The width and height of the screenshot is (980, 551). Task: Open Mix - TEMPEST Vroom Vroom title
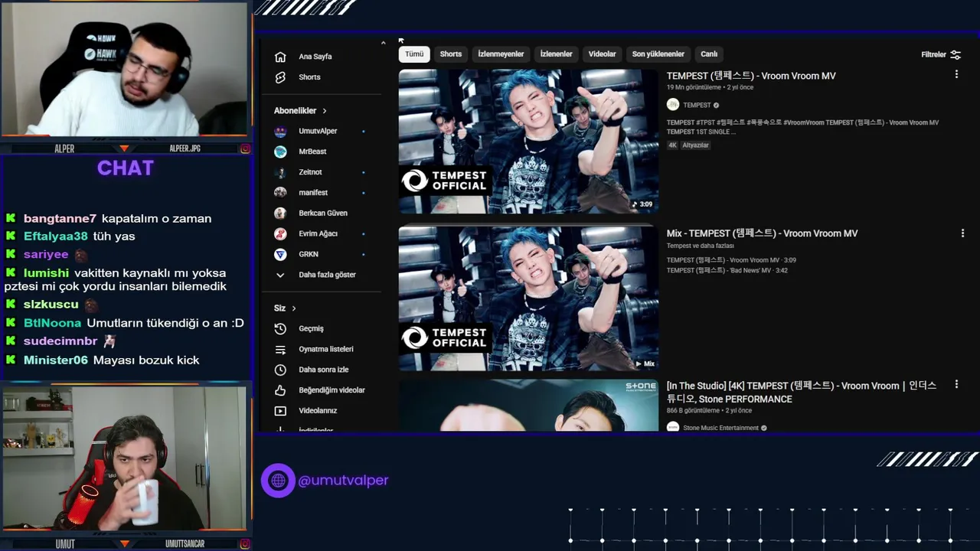762,233
